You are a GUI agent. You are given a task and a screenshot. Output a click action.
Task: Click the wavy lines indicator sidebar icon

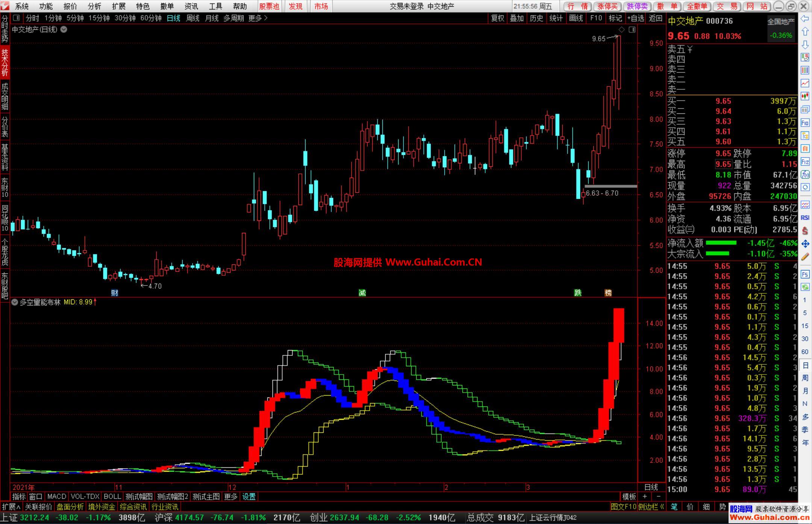[805, 205]
